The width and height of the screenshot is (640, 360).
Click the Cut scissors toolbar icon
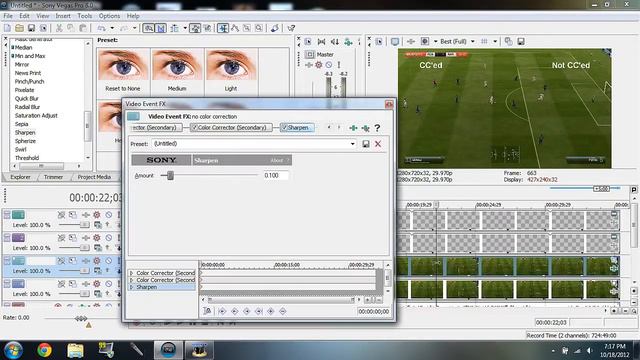pyautogui.click(x=59, y=28)
